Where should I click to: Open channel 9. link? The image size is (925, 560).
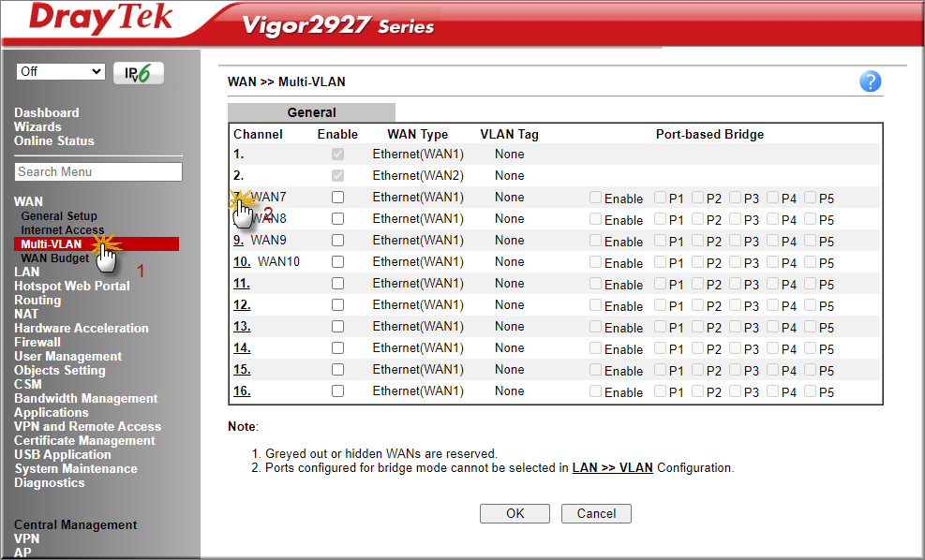pos(238,241)
